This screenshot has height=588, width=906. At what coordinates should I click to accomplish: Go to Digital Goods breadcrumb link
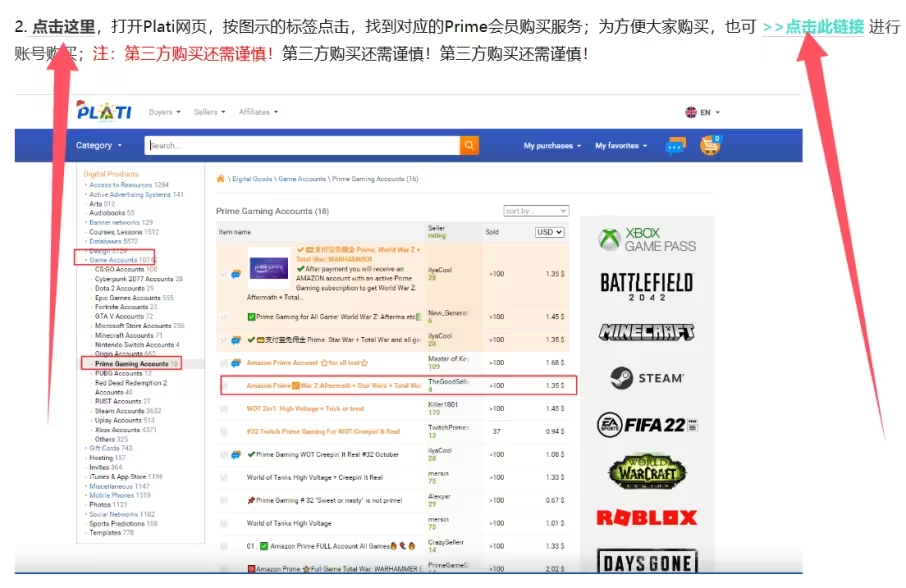tap(252, 179)
